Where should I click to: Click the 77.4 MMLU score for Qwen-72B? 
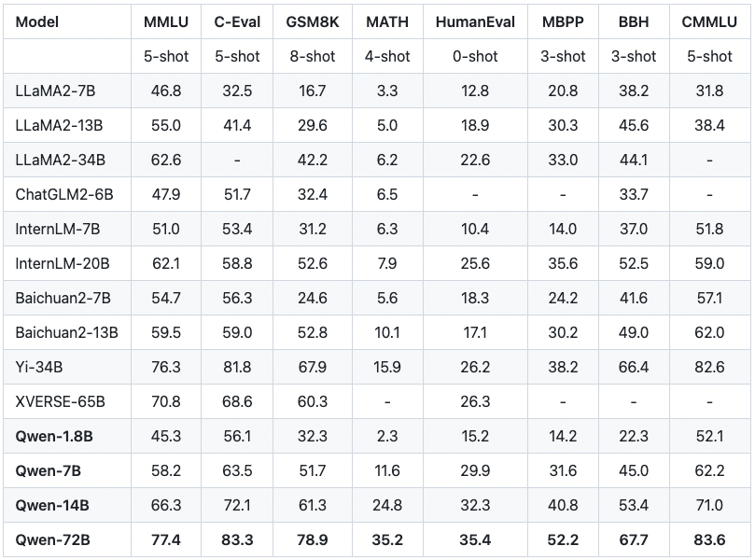pos(166,539)
